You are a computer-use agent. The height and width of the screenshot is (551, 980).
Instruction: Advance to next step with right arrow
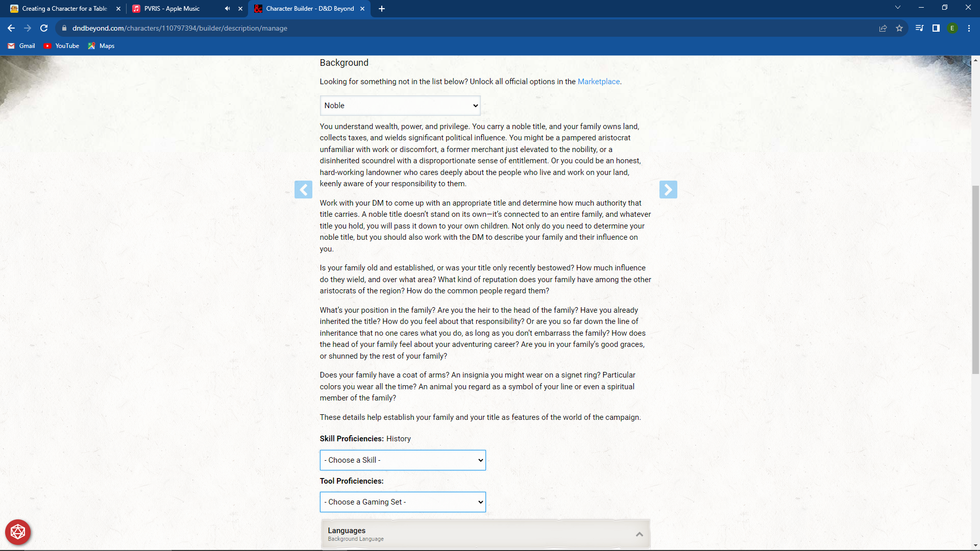tap(668, 189)
